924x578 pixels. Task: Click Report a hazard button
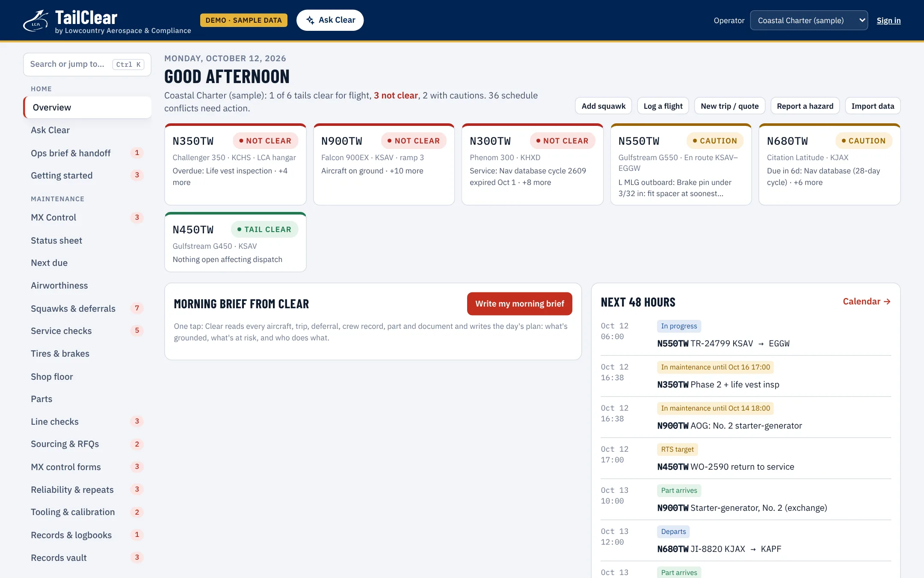(x=805, y=106)
